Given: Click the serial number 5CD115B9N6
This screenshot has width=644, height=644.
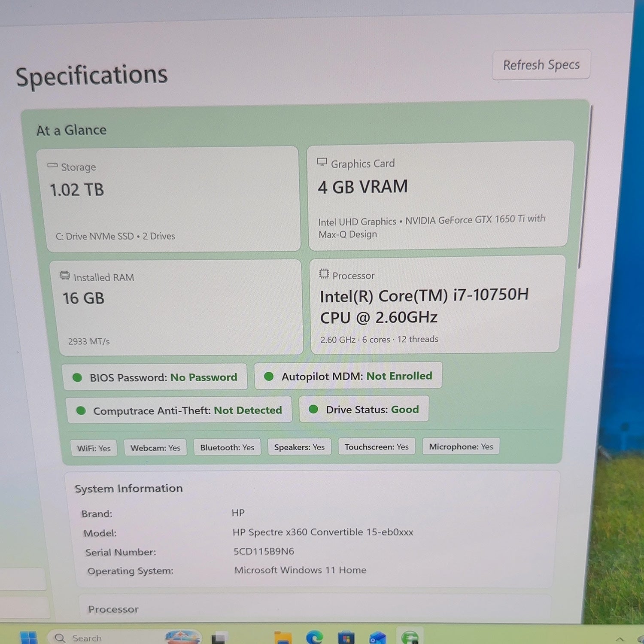Looking at the screenshot, I should 264,551.
